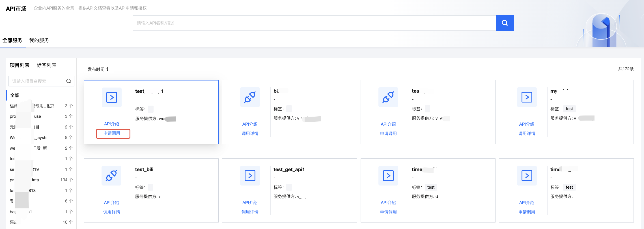Click the arrow icon on the test_get_api1 card

(x=250, y=176)
